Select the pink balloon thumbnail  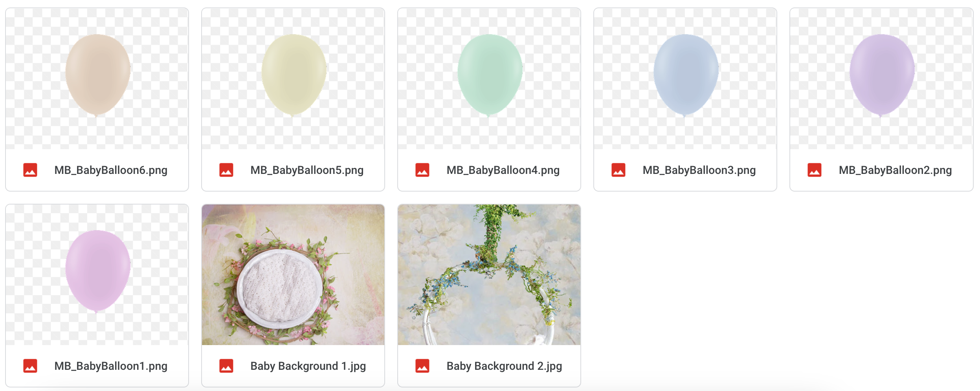pyautogui.click(x=97, y=274)
